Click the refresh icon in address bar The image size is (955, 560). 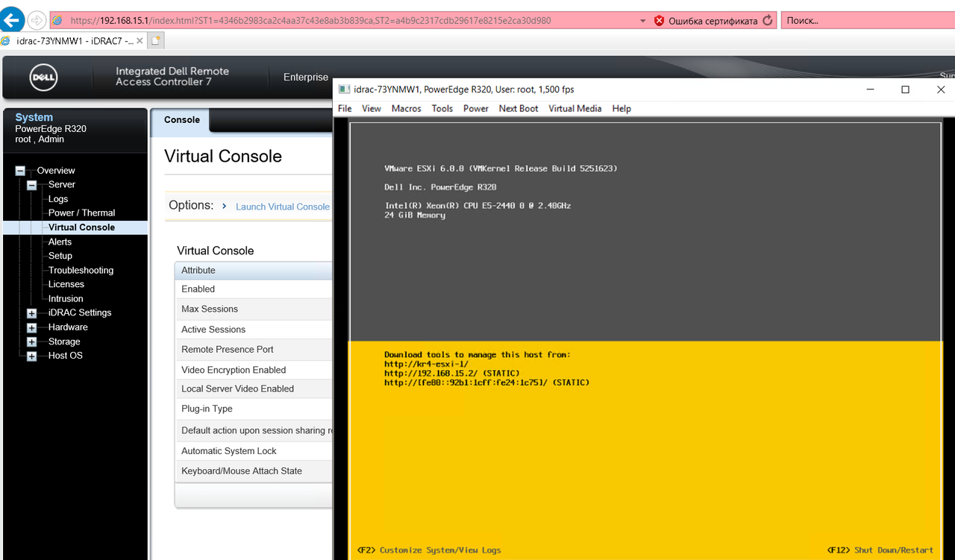pos(768,21)
